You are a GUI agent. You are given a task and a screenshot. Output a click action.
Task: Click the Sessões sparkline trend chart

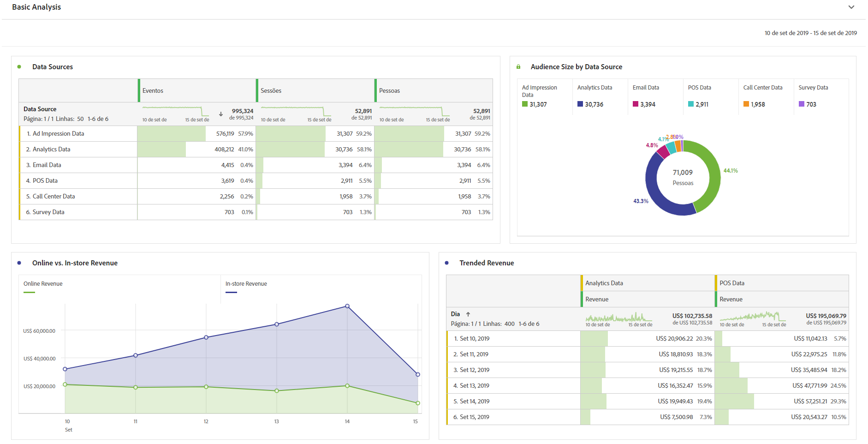pos(296,112)
